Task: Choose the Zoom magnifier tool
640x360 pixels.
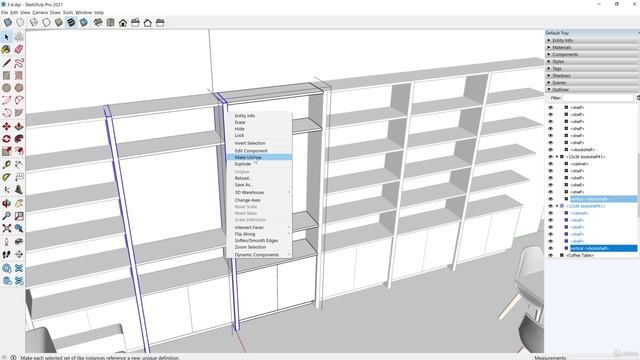Action: (x=6, y=216)
